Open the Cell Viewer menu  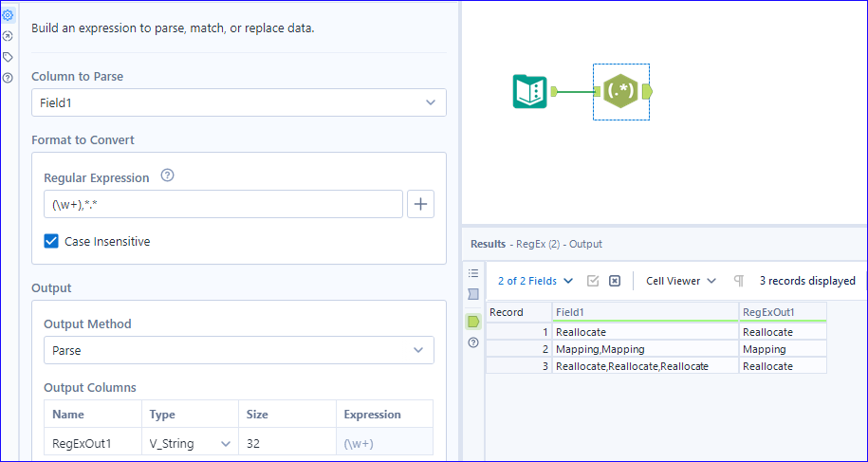[680, 281]
